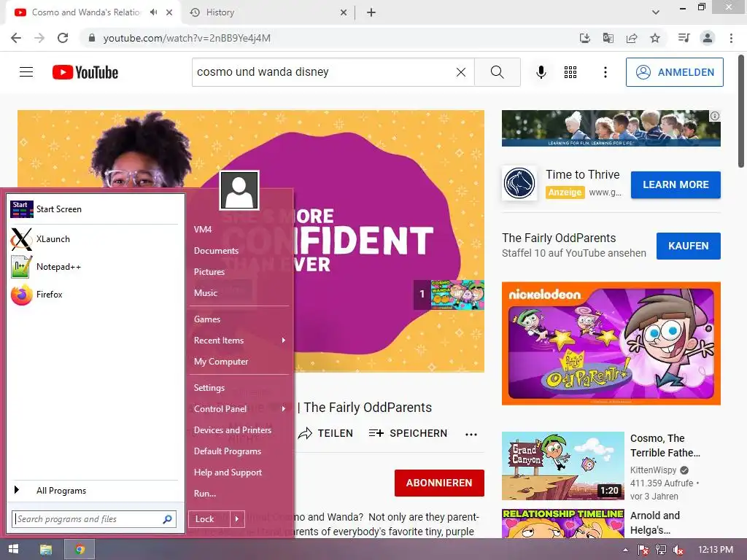Open the arrow next to Lock button
The image size is (747, 560).
(237, 519)
